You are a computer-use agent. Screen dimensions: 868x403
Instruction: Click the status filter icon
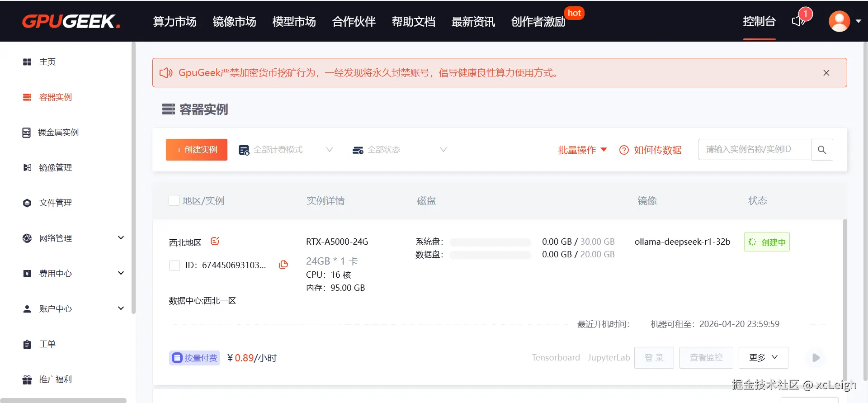click(358, 150)
